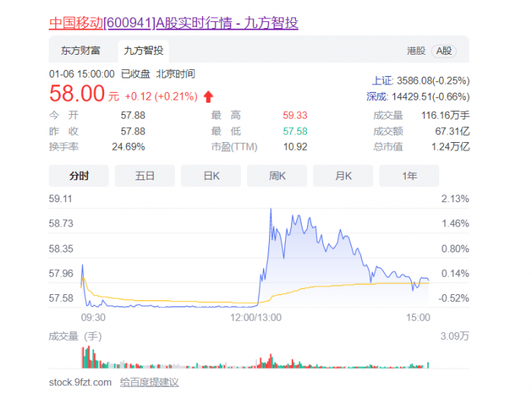The width and height of the screenshot is (532, 393).
Task: Open the 中国移动[600941]A股实时行情 title link
Action: 173,23
